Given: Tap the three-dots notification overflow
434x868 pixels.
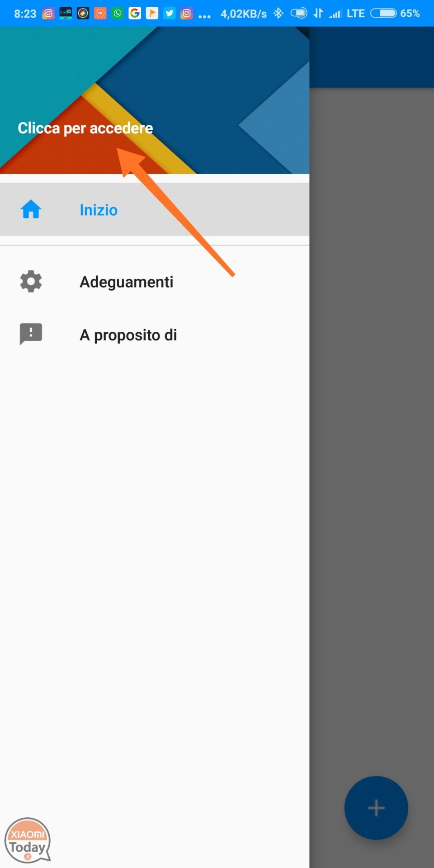Looking at the screenshot, I should 204,16.
